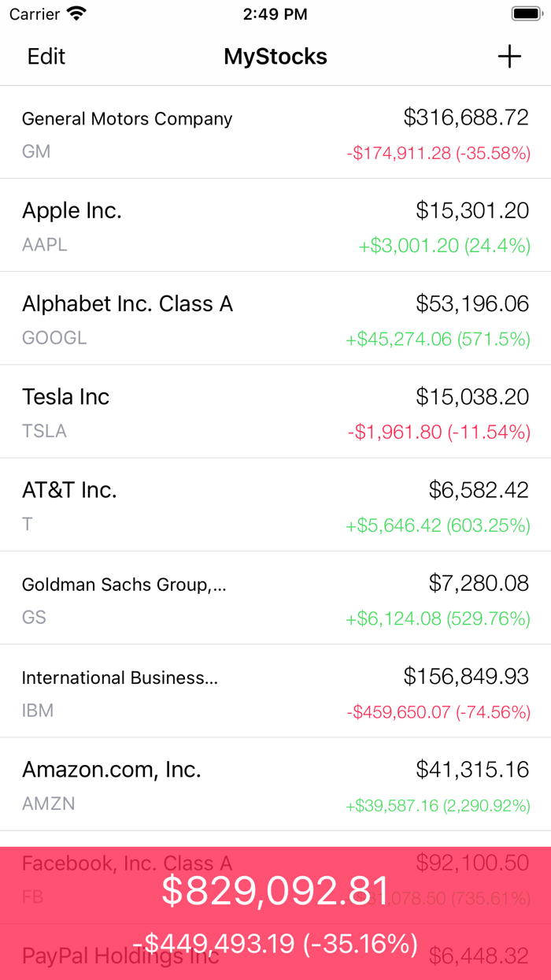Tap the battery icon in the status bar
Screen dimensions: 551x980
(524, 13)
